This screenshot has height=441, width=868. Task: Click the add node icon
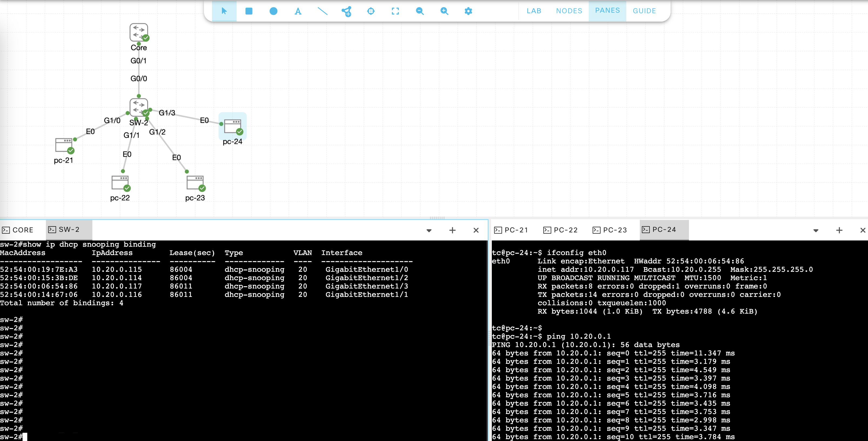tap(346, 11)
